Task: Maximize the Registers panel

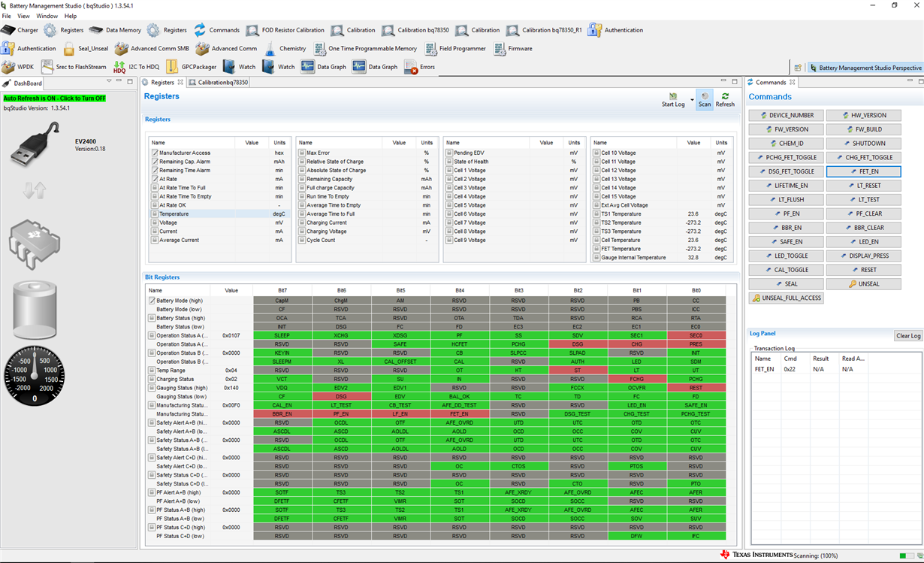Action: [735, 81]
